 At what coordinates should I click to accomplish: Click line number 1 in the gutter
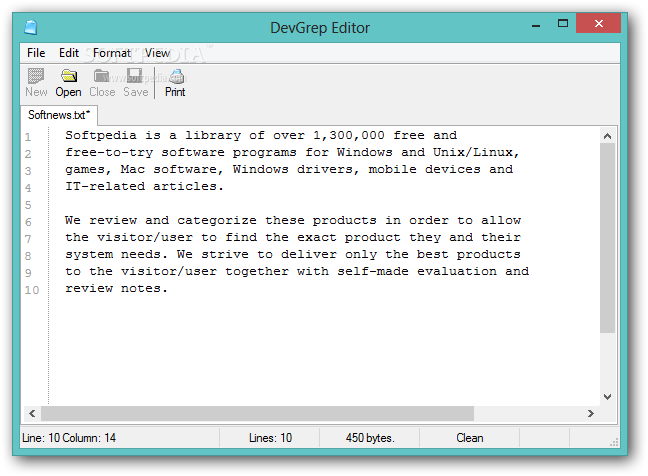28,137
